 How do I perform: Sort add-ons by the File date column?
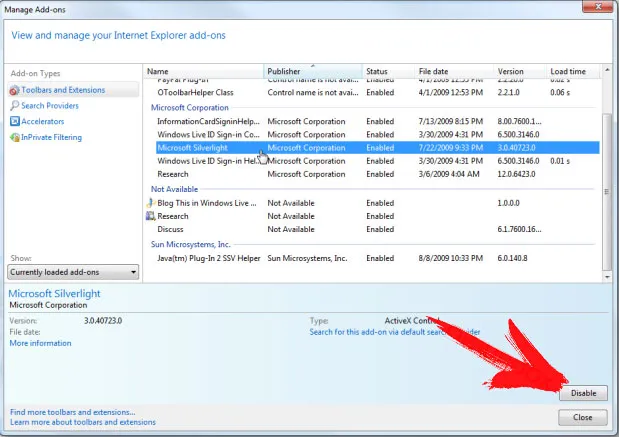[454, 71]
